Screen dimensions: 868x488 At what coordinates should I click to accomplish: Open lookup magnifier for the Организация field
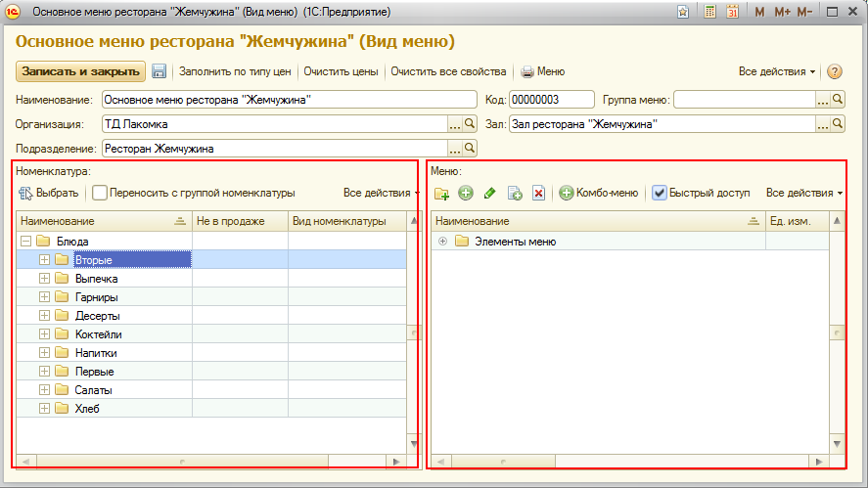click(470, 124)
